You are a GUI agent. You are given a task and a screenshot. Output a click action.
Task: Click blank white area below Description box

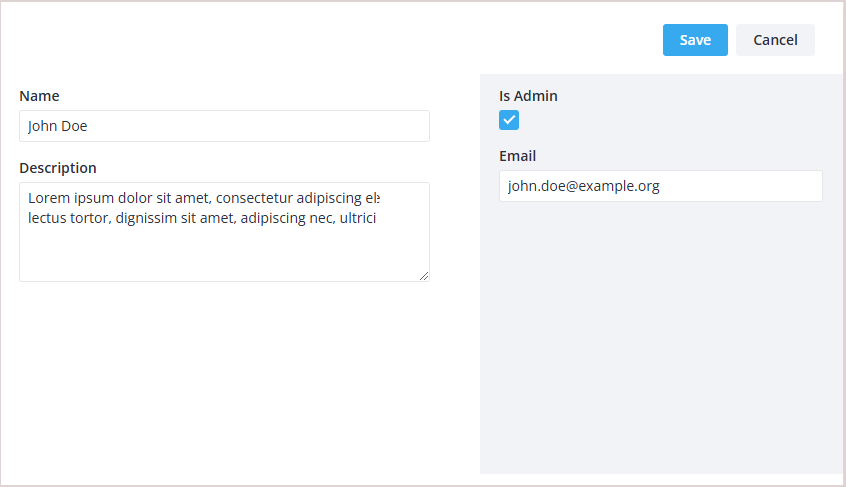(x=224, y=380)
